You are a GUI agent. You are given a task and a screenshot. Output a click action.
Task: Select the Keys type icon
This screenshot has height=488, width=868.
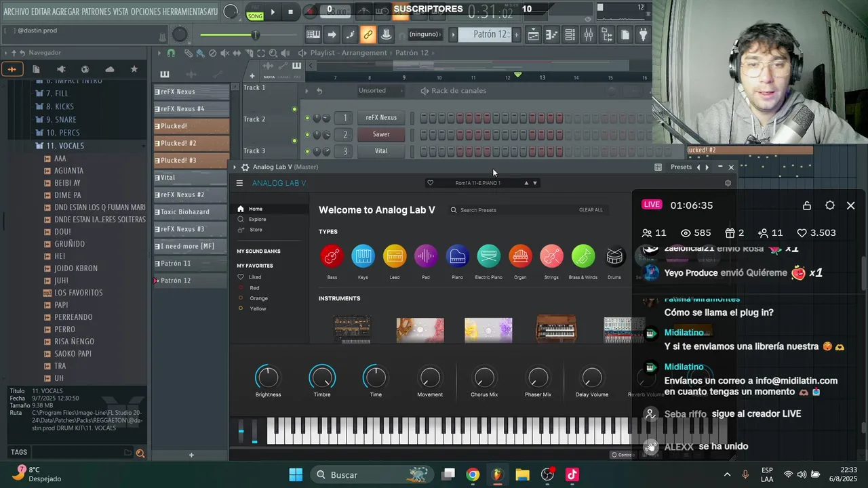(363, 256)
